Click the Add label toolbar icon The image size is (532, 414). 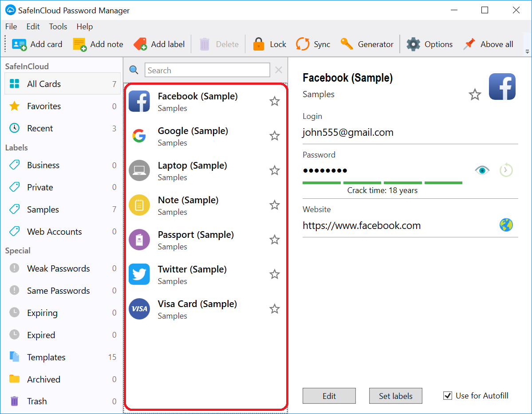[140, 44]
